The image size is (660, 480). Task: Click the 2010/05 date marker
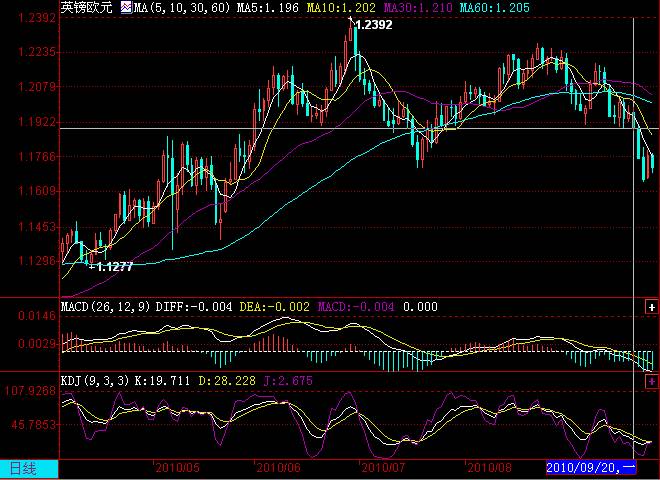tap(177, 468)
